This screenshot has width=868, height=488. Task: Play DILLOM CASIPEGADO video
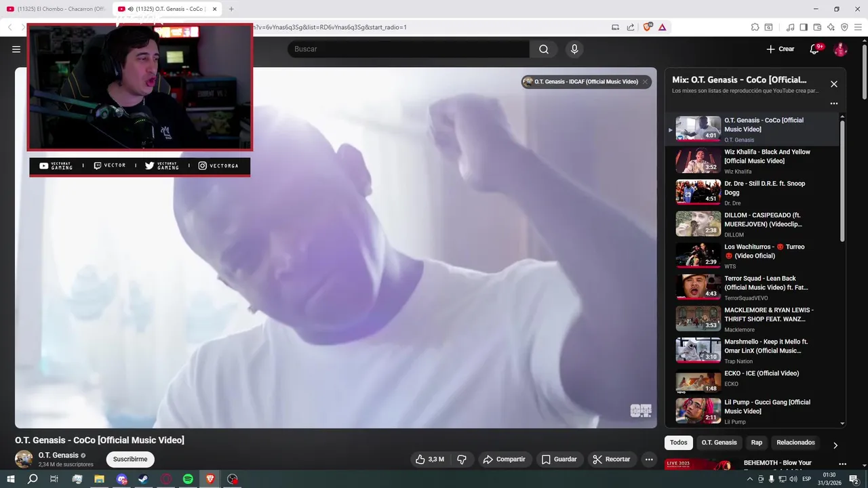coord(753,224)
